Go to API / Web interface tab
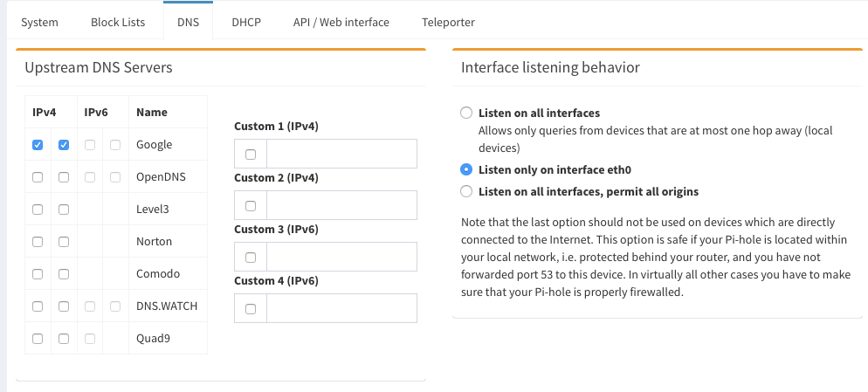 click(341, 22)
